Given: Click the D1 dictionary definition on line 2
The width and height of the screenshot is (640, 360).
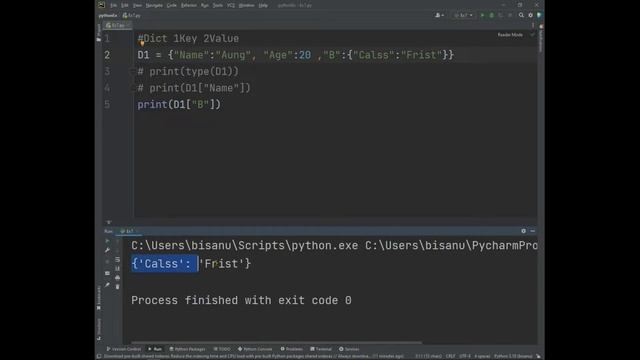Looking at the screenshot, I should tap(296, 55).
